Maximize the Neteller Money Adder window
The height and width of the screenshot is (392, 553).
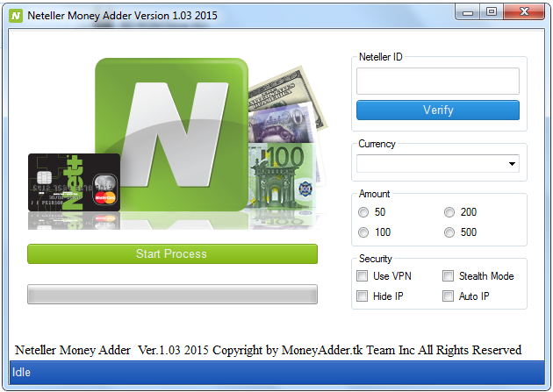(x=492, y=12)
